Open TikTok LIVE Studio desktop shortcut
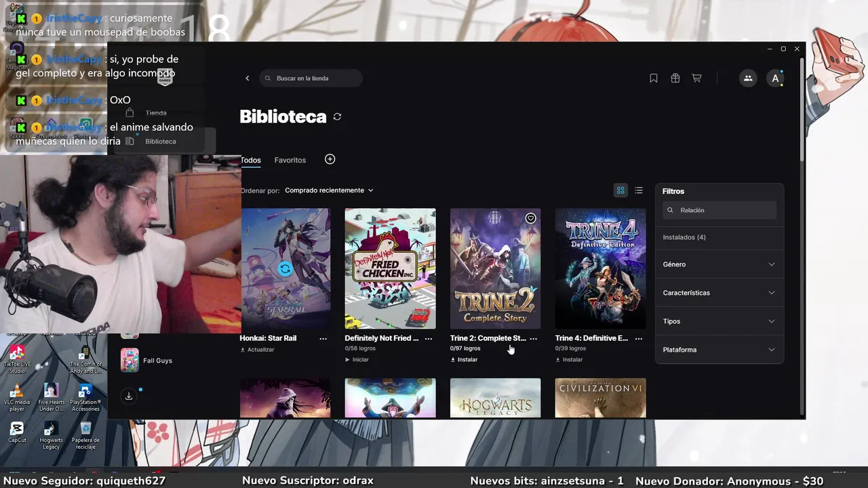868x488 pixels. click(17, 359)
